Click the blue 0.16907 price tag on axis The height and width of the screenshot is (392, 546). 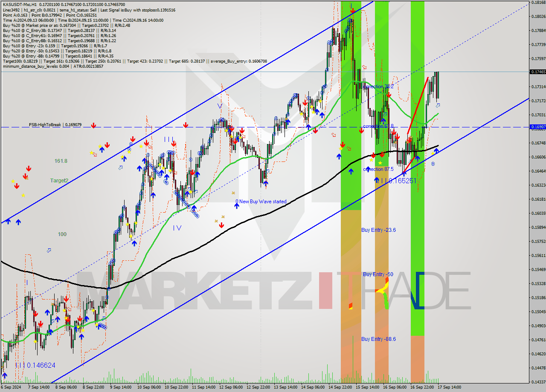pyautogui.click(x=537, y=127)
